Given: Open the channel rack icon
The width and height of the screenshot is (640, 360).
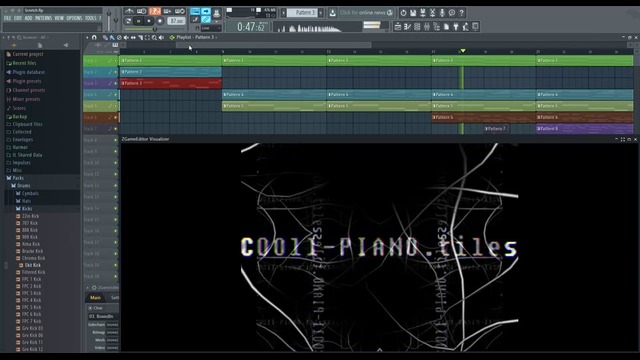Looking at the screenshot, I should point(417,27).
